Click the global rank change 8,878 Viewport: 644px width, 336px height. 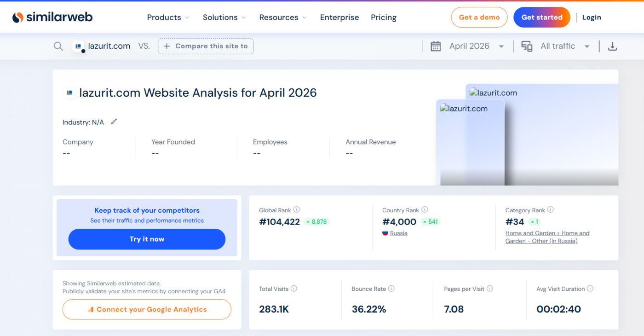click(316, 222)
